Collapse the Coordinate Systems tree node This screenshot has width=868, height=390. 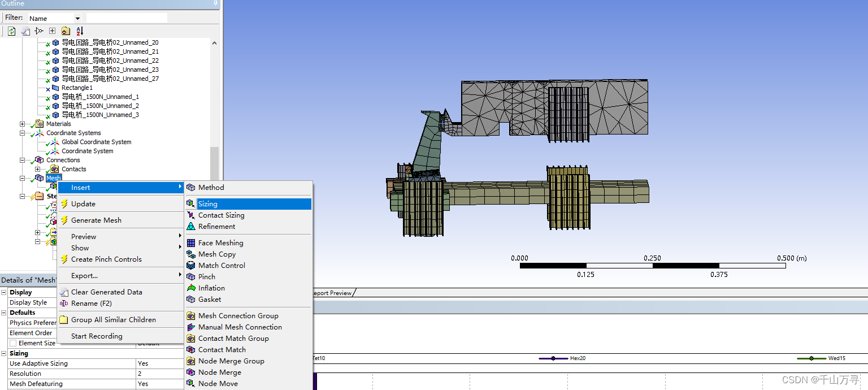pos(23,133)
